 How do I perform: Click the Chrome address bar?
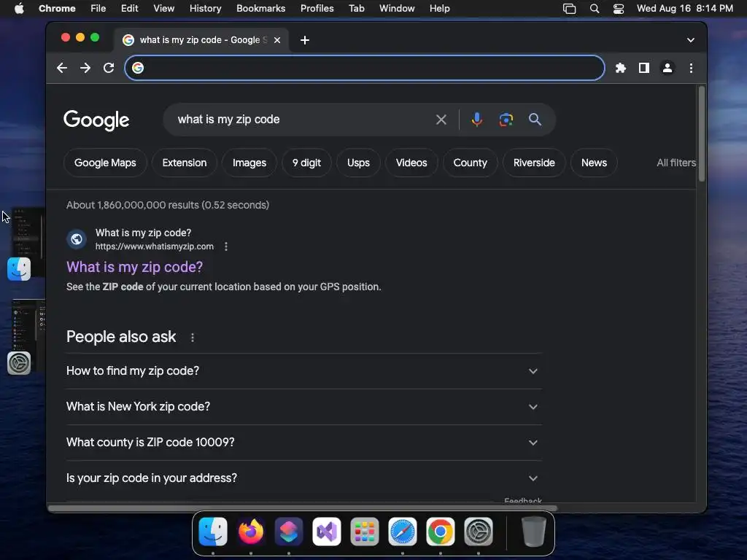(365, 68)
